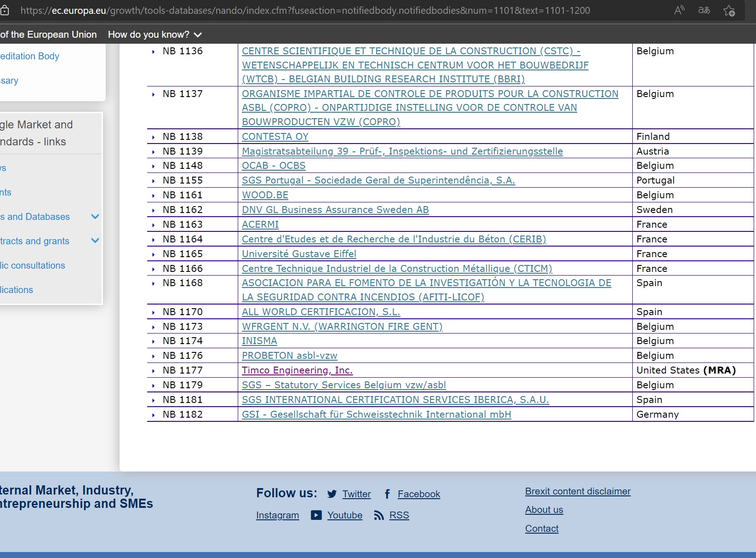Image resolution: width=756 pixels, height=558 pixels.
Task: Click the browser address bar URL
Action: [305, 10]
